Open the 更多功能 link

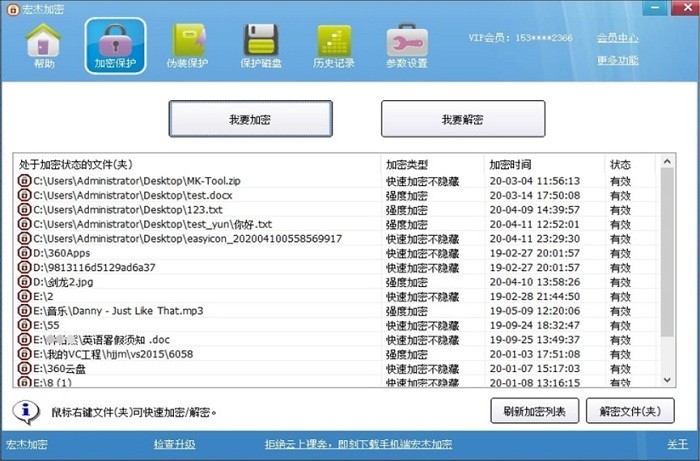pyautogui.click(x=617, y=60)
